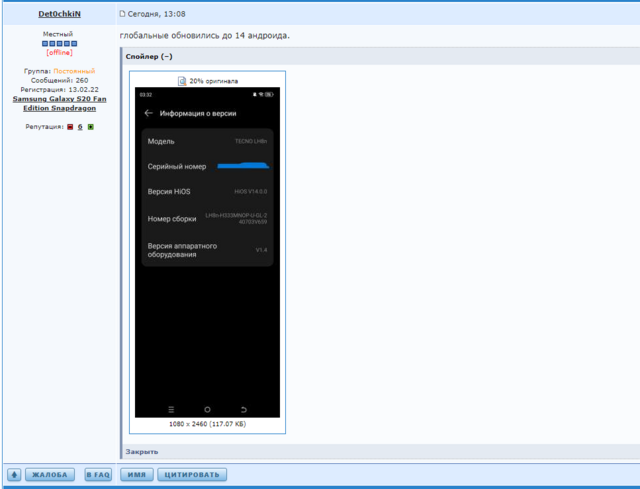Open the Det0chkiN user profile
Screen dimensions: 640x489
pos(58,14)
